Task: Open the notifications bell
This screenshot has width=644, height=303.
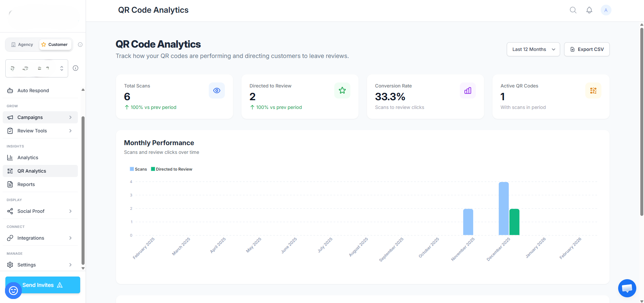Action: 589,10
